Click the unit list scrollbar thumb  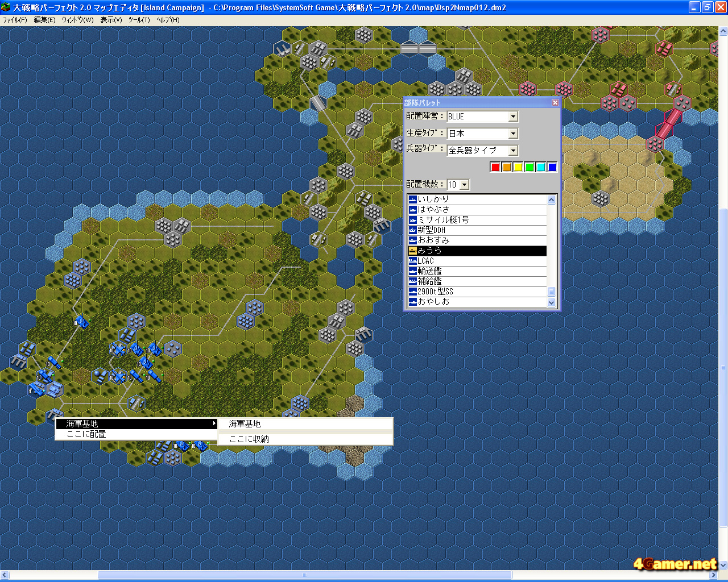click(x=551, y=292)
